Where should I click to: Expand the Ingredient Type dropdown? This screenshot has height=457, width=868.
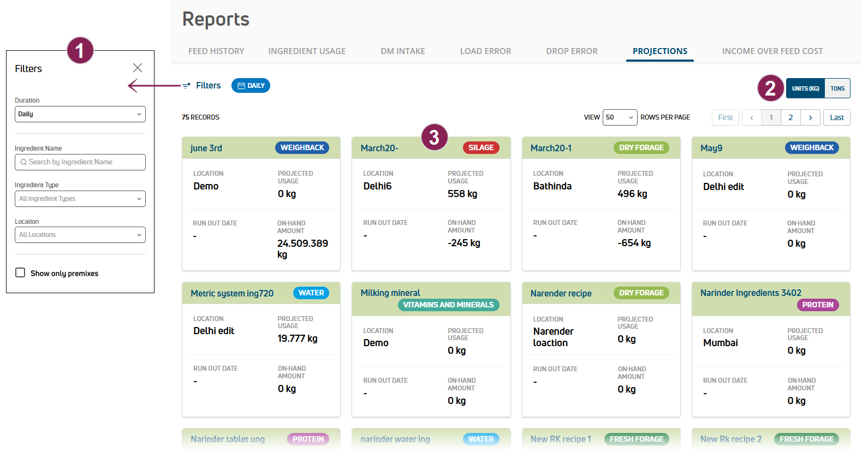pyautogui.click(x=80, y=199)
